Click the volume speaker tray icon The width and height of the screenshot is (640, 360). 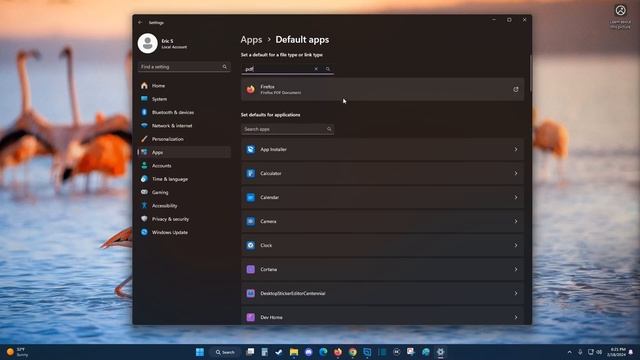[599, 352]
